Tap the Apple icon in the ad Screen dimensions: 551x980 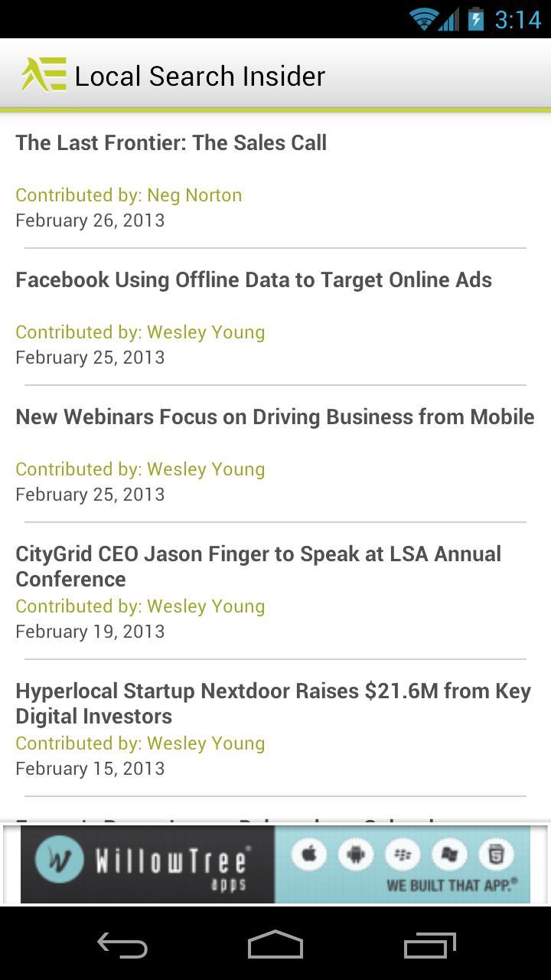tap(309, 854)
